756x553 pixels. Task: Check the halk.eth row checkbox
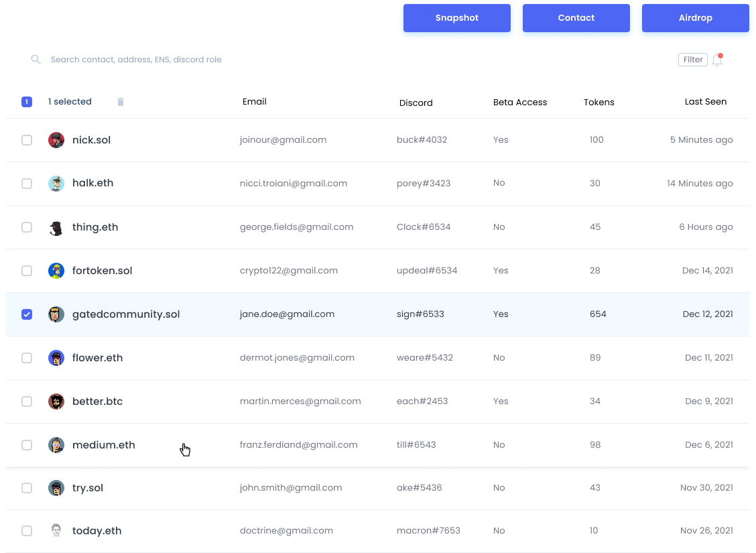[27, 184]
